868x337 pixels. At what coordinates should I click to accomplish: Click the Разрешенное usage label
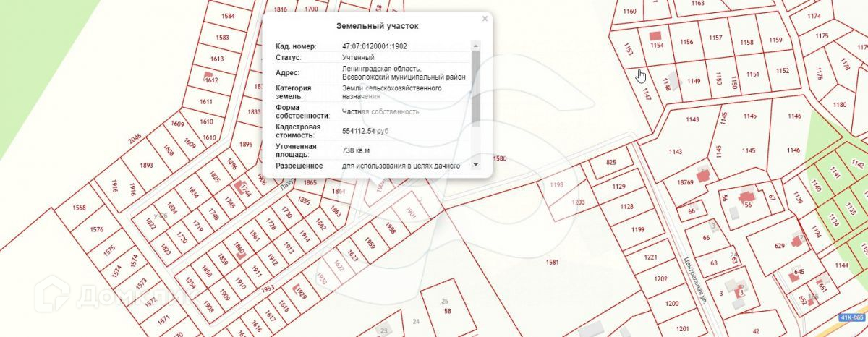point(299,166)
